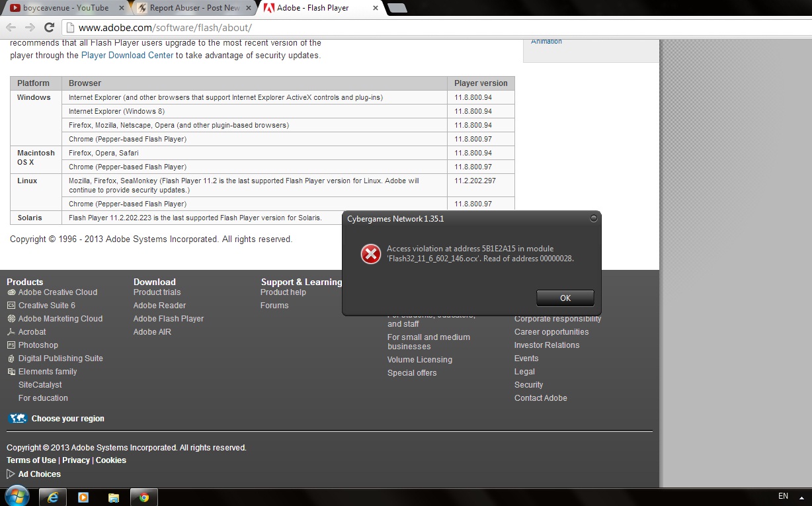Click the world map icon beside Choose your region
The width and height of the screenshot is (812, 506).
tap(17, 418)
